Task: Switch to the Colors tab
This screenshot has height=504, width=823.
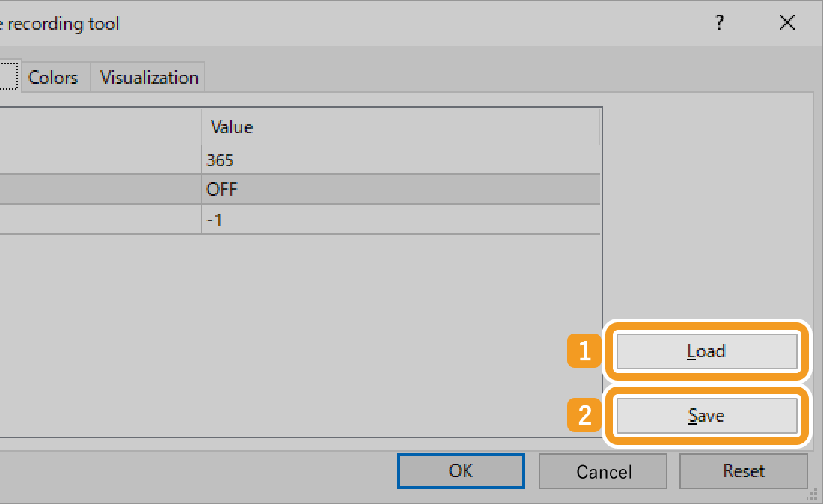Action: (x=53, y=77)
